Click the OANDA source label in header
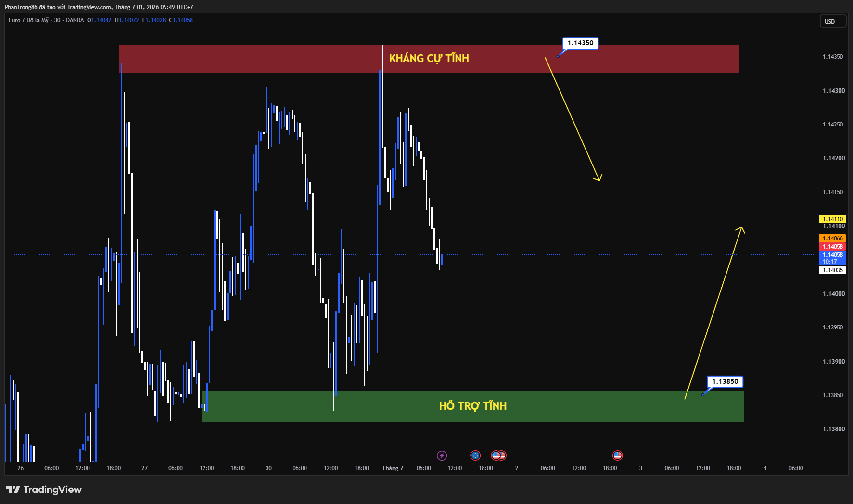Screen dimensions: 853x504 (75, 20)
